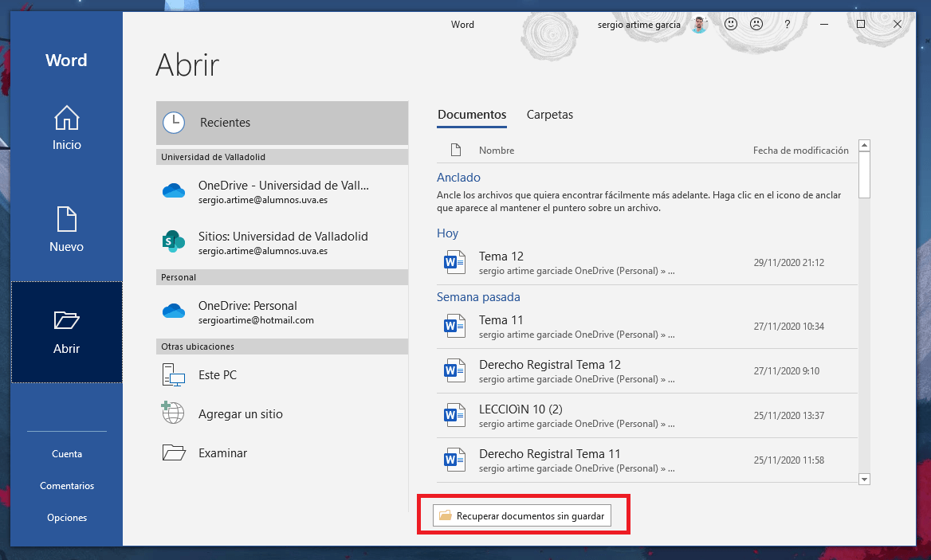The image size is (931, 560).
Task: Open Sitios: Universidad de Valladolid SharePoint
Action: coord(283,243)
